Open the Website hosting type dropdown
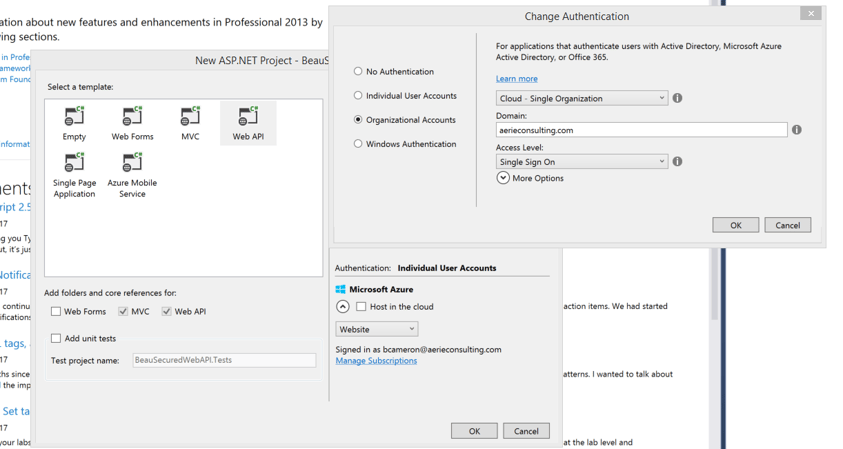Image resolution: width=843 pixels, height=449 pixels. 377,329
